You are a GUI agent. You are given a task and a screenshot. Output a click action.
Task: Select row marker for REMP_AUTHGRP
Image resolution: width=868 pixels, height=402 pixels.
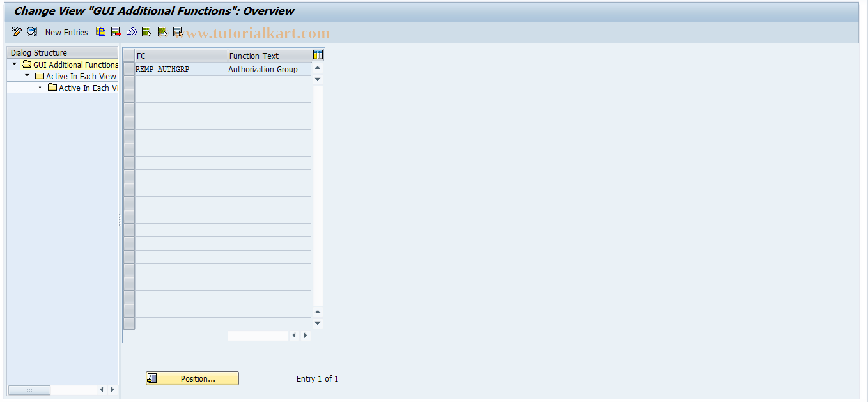pyautogui.click(x=129, y=69)
